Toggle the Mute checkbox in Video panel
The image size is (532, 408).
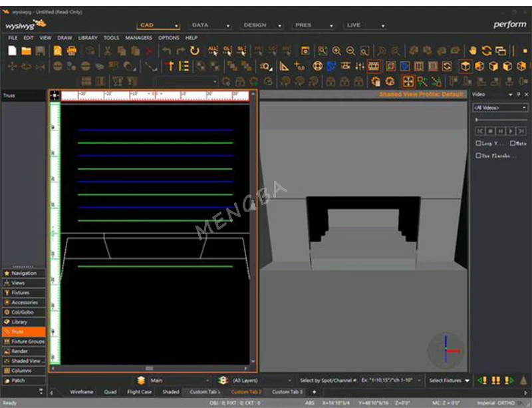coord(513,143)
